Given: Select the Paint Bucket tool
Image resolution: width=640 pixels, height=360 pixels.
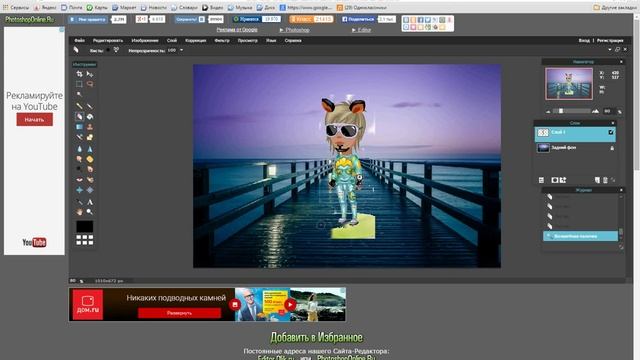Looking at the screenshot, I should pyautogui.click(x=90, y=116).
